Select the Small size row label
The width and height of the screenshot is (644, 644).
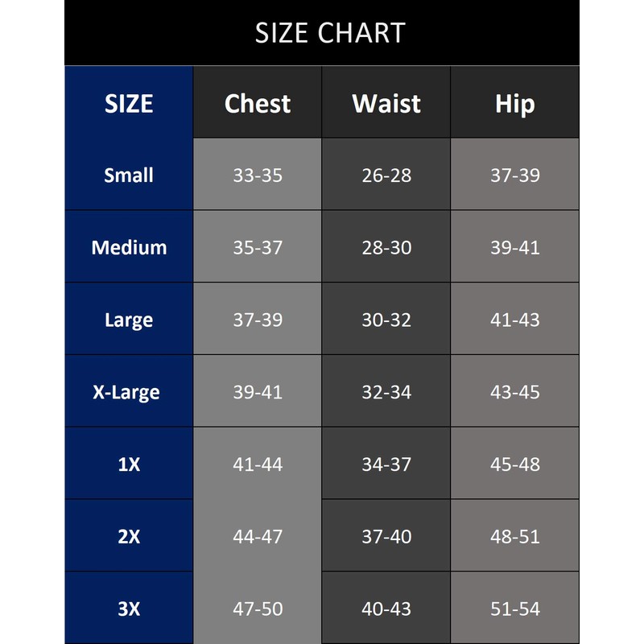point(129,175)
